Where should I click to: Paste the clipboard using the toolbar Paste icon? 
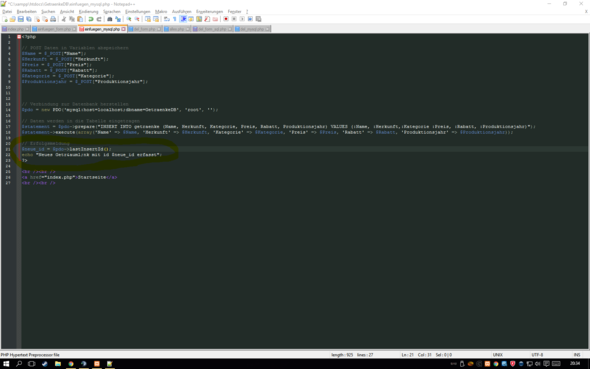[80, 19]
